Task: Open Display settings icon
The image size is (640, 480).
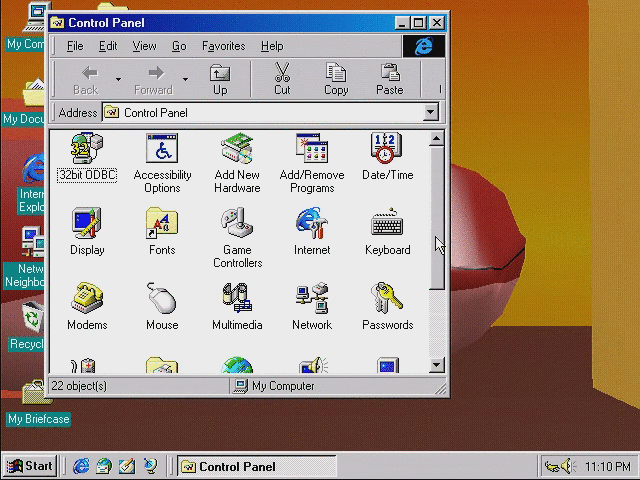Action: pyautogui.click(x=87, y=223)
